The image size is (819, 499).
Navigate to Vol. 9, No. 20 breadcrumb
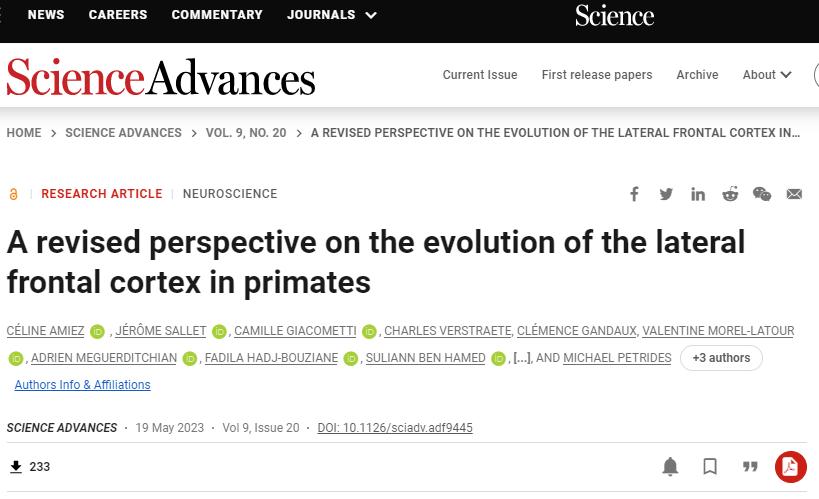point(246,133)
